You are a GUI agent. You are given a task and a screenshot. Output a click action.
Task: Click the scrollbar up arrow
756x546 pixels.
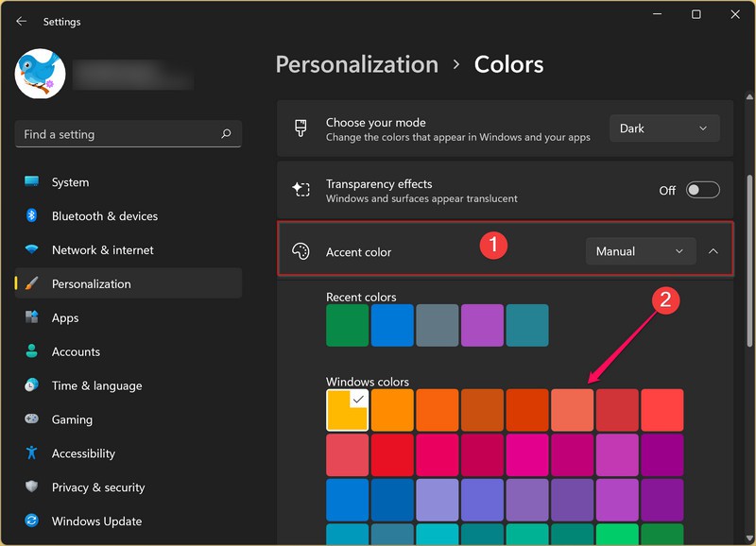pyautogui.click(x=749, y=97)
